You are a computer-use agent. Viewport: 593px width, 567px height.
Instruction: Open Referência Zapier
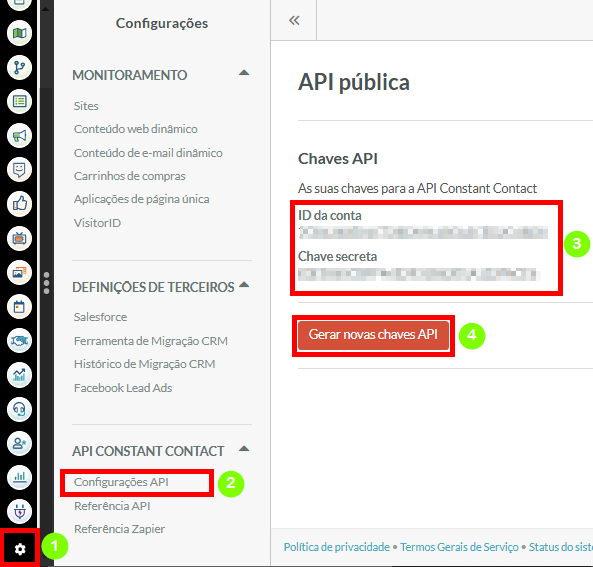(120, 529)
